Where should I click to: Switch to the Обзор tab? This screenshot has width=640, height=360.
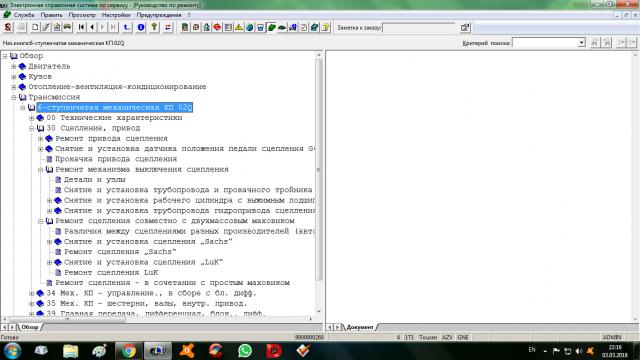[x=29, y=327]
